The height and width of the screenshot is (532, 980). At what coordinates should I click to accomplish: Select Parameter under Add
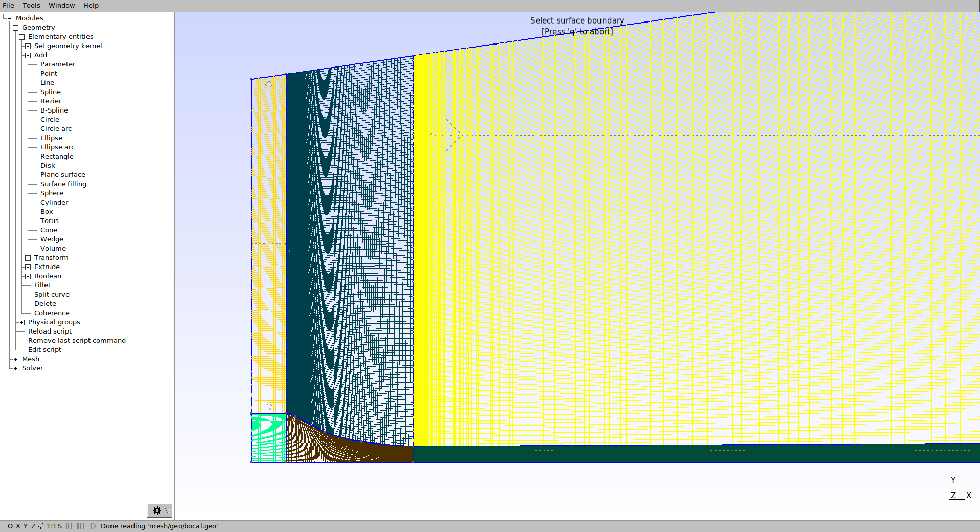[58, 64]
